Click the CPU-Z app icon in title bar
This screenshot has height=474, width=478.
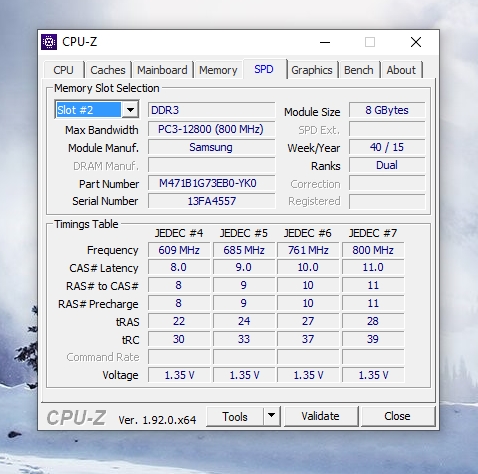click(49, 42)
